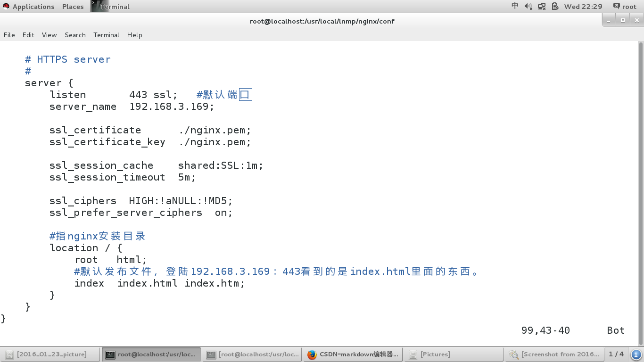Screen dimensions: 644x362
Task: Click 'ssl_session_cache shared:SSL:1m;' line
Action: coord(156,165)
